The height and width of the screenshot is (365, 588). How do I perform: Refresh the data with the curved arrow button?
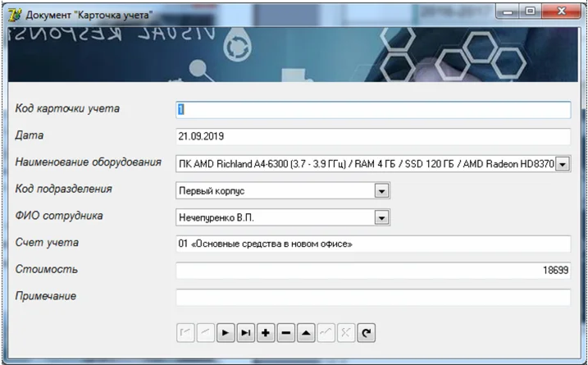click(x=367, y=333)
